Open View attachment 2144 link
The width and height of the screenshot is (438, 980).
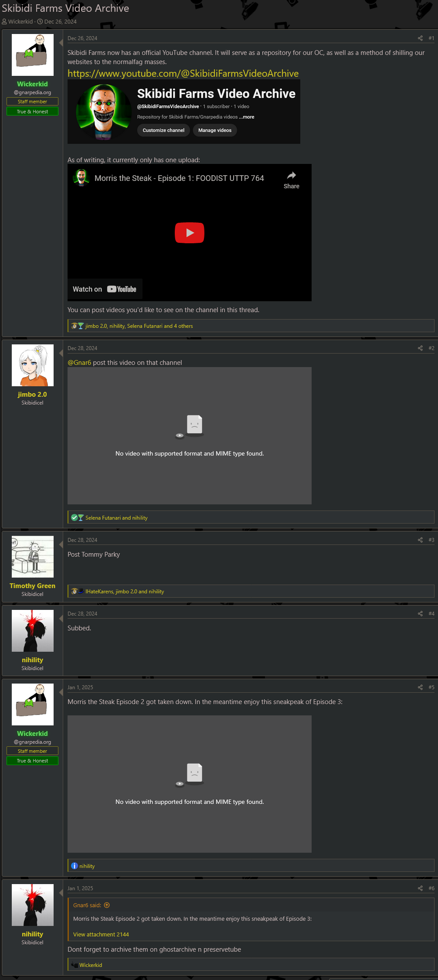[x=101, y=934]
